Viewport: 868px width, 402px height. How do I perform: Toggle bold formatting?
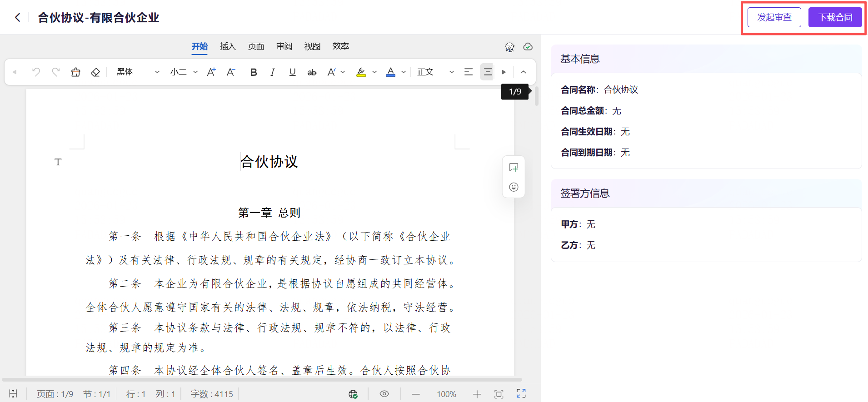tap(254, 72)
